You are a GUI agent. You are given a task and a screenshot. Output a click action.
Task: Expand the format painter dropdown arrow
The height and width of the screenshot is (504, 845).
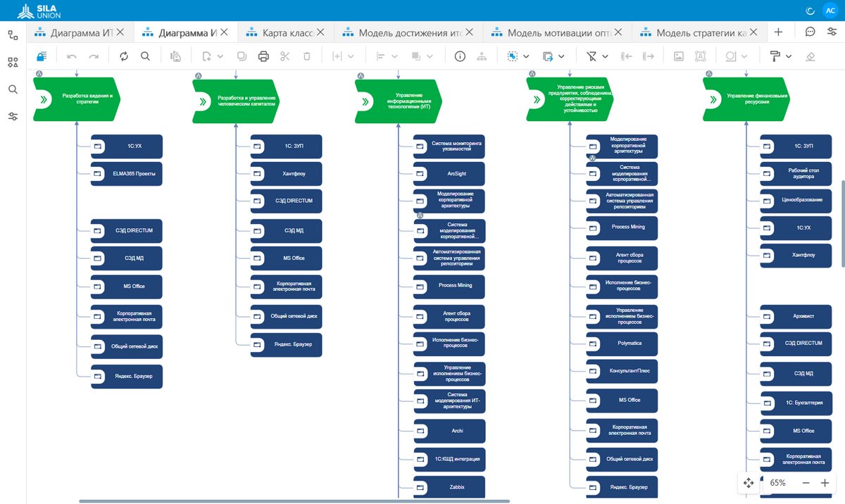click(789, 56)
